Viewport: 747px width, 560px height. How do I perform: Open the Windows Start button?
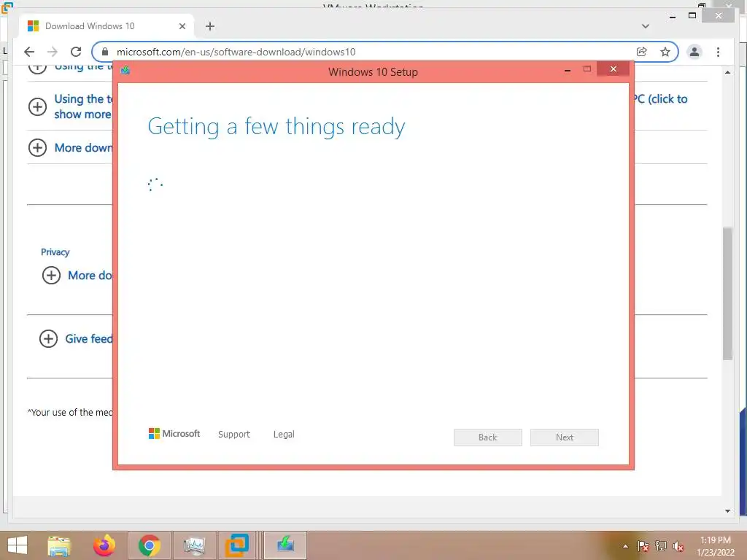(x=18, y=545)
